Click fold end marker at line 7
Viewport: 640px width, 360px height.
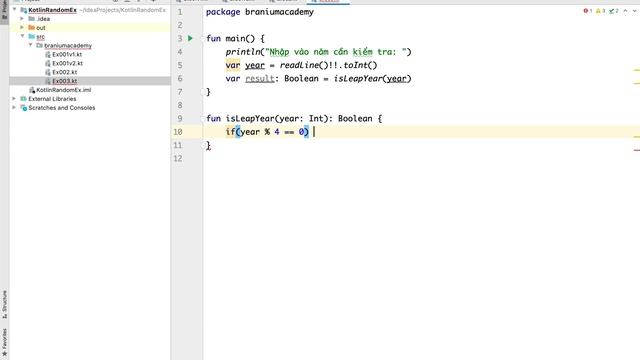pos(203,92)
